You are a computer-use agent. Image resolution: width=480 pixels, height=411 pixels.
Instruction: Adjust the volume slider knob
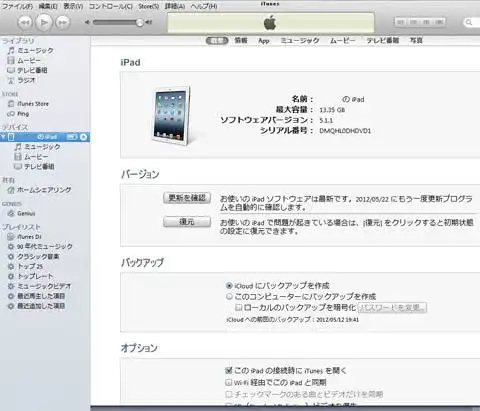140,22
